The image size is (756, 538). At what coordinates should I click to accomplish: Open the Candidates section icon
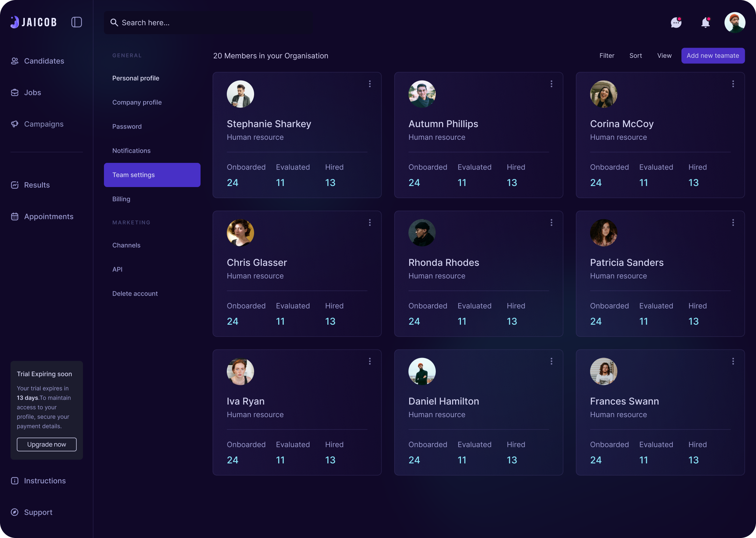point(15,61)
